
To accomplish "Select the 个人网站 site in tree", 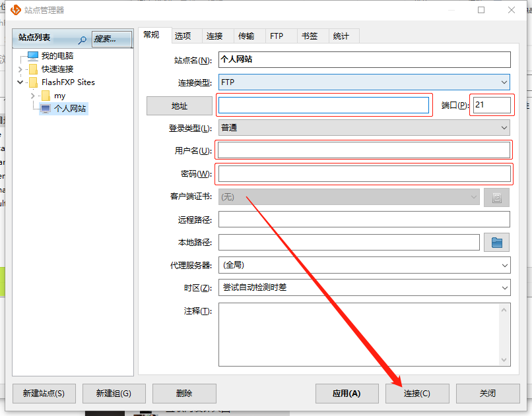I will tap(69, 108).
